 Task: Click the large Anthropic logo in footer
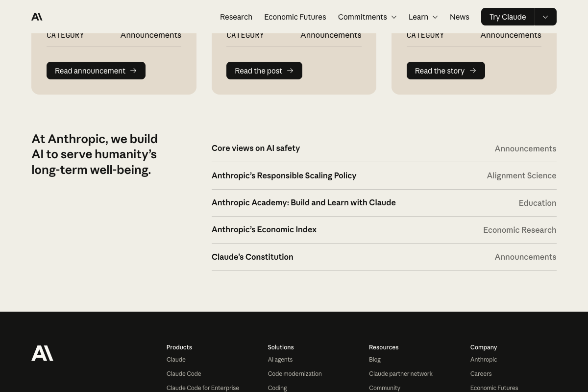tap(42, 353)
